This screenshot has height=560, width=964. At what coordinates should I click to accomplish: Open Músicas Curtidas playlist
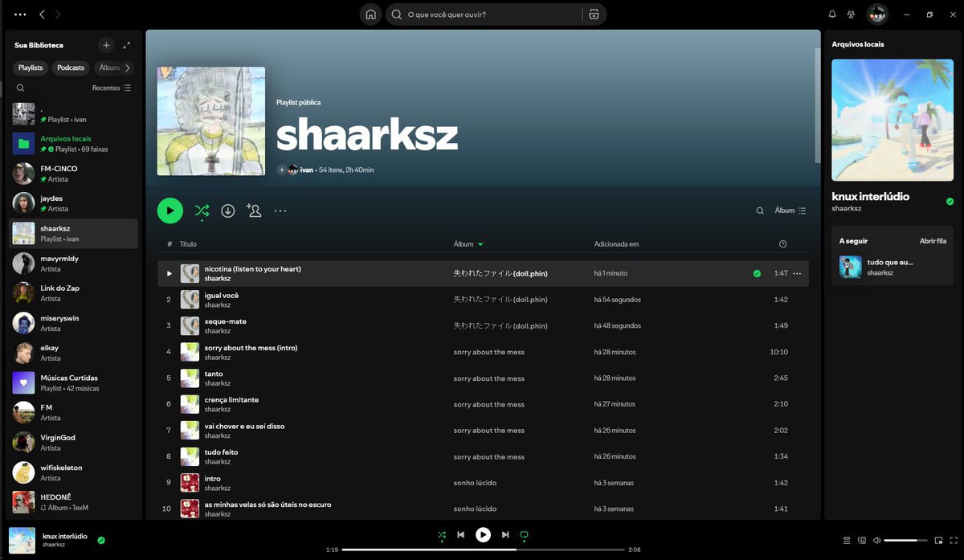click(73, 382)
